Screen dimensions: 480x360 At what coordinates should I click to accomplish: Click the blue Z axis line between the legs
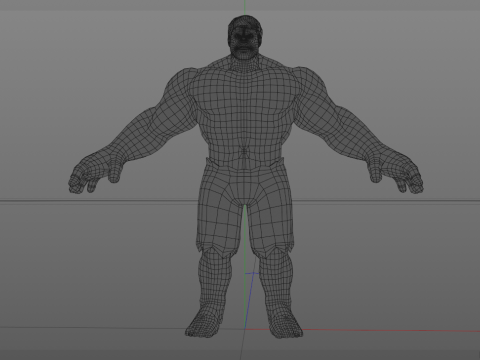point(249,300)
